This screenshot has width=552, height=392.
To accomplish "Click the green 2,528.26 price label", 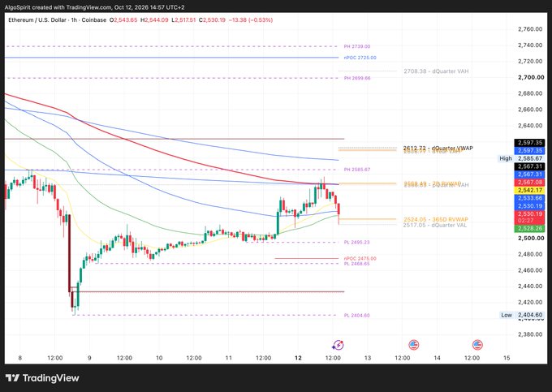I will pos(529,229).
